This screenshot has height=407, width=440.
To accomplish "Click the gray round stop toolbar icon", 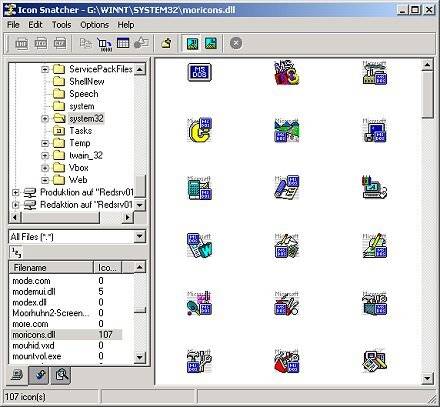I will point(236,43).
